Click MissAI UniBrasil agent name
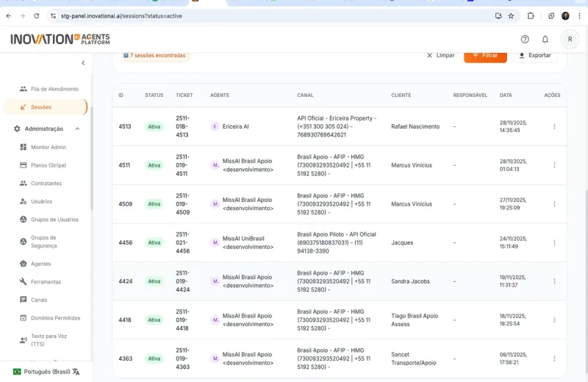 [248, 242]
